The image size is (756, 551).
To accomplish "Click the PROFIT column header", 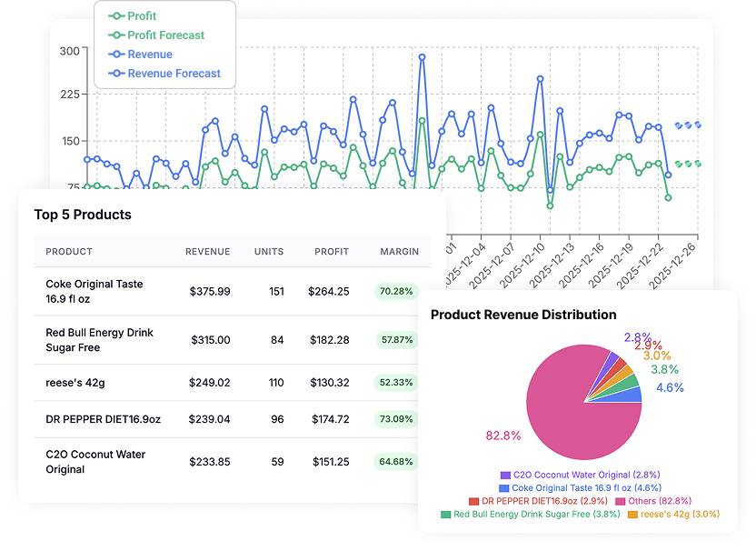I will (x=332, y=252).
